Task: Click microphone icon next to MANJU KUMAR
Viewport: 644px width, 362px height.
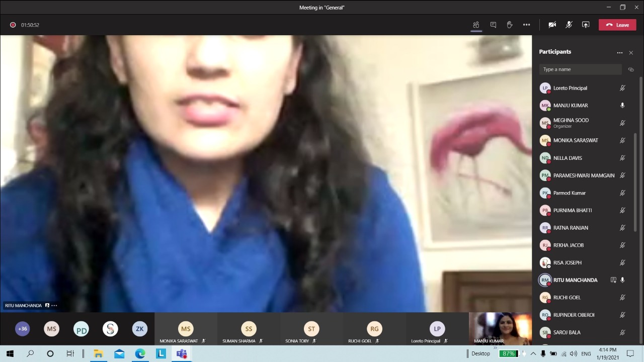Action: pos(622,106)
